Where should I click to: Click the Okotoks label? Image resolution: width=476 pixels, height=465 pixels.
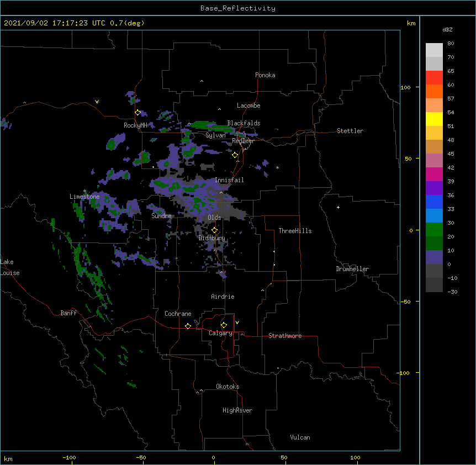[228, 387]
